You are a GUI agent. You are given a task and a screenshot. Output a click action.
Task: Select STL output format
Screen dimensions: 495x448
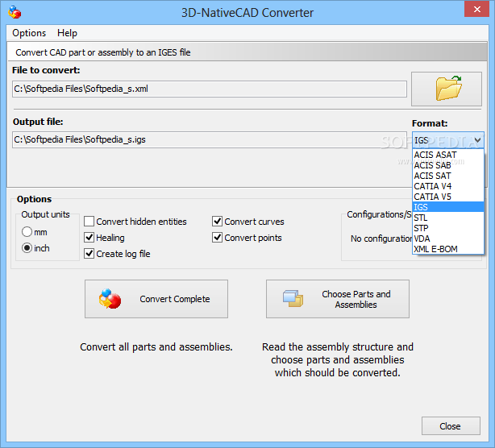point(448,218)
